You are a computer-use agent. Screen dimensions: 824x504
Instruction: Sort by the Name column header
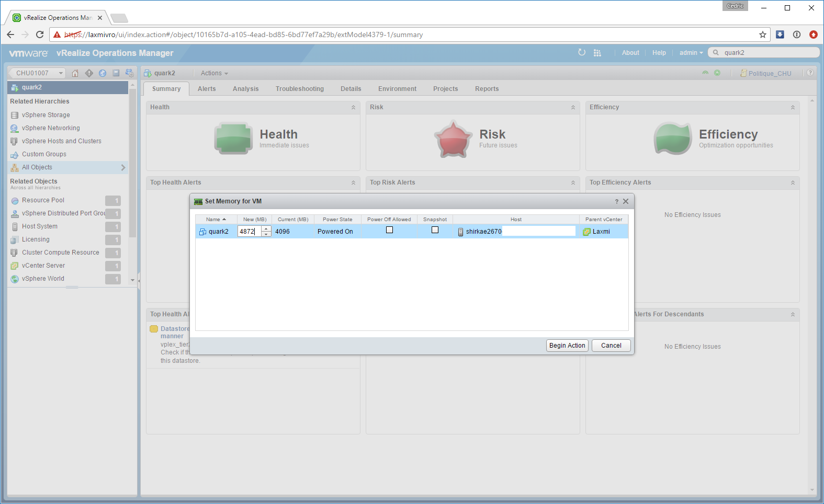pos(216,220)
